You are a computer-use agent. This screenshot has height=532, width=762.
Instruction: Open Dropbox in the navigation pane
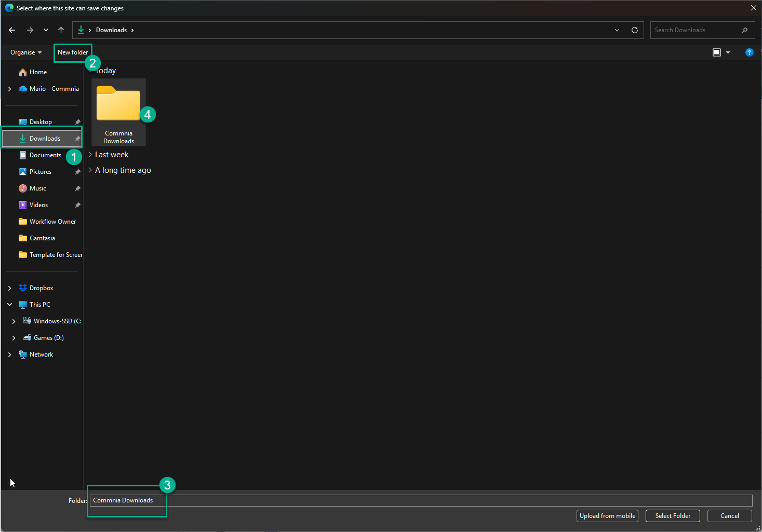click(x=41, y=288)
